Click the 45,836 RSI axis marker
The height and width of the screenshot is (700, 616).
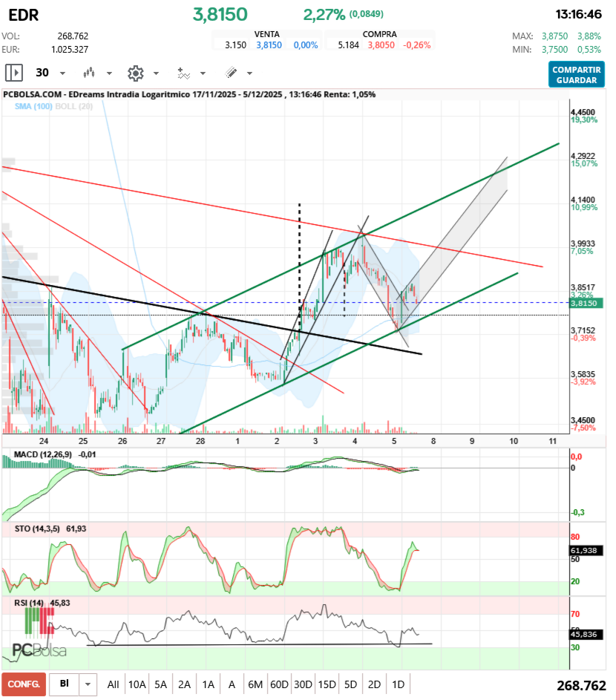(x=586, y=635)
